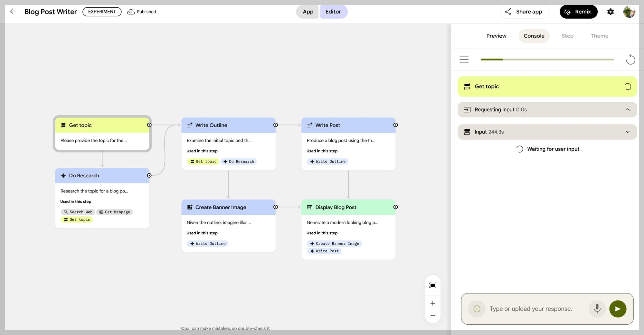644x335 pixels.
Task: Open the Preview tab
Action: 496,36
